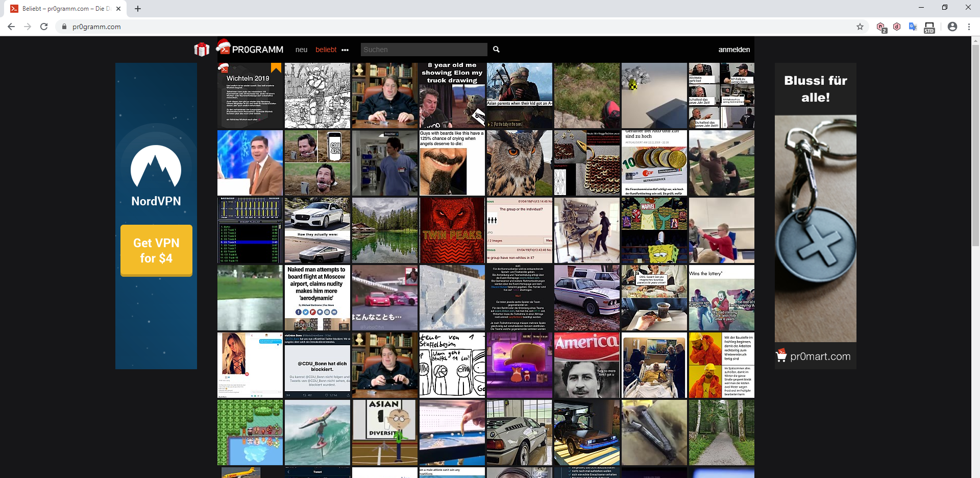Open a new browser tab with the plus
The height and width of the screenshot is (478, 980).
point(137,8)
